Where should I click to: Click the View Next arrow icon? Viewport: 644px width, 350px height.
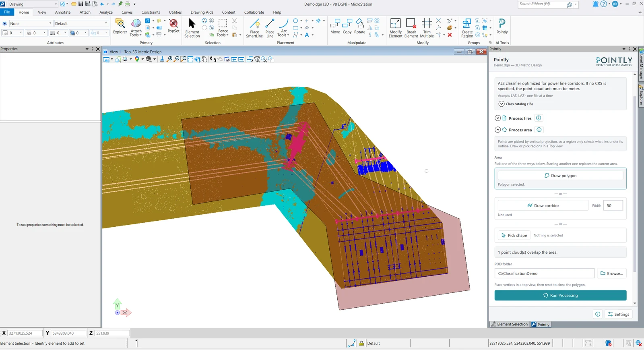click(x=241, y=59)
